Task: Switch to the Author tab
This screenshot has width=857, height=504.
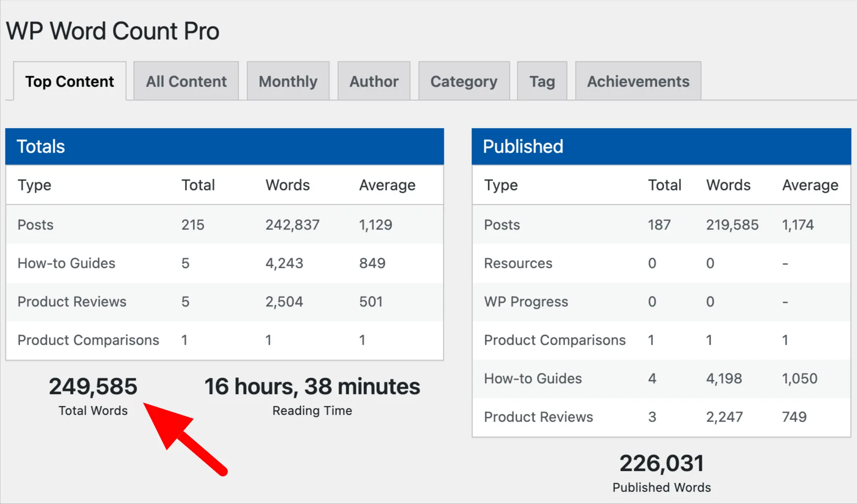Action: tap(374, 81)
